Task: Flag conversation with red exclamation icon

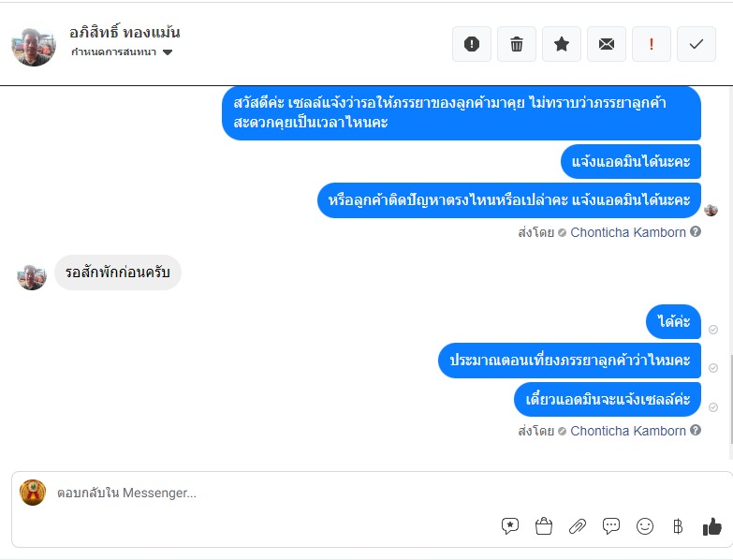Action: pos(652,44)
